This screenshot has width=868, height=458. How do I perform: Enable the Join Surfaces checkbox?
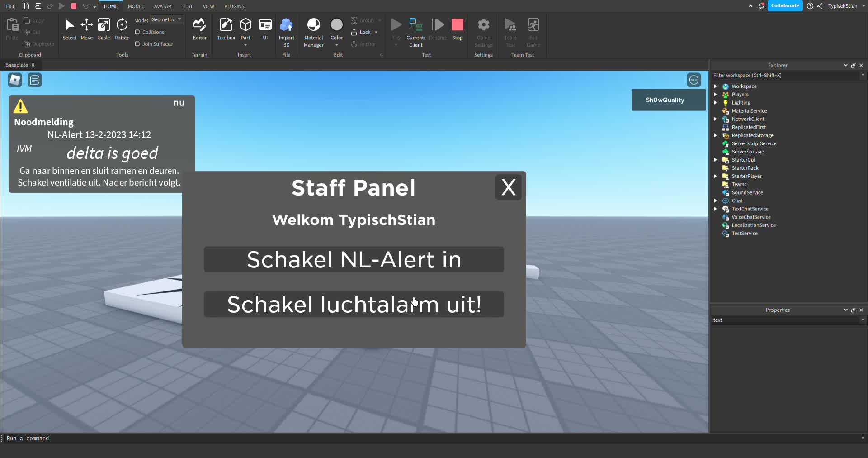[x=137, y=44]
